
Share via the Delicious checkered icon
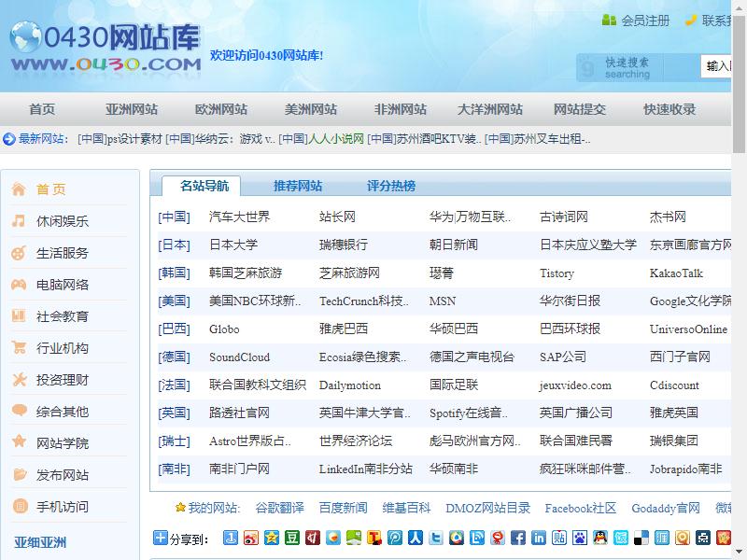(x=641, y=539)
